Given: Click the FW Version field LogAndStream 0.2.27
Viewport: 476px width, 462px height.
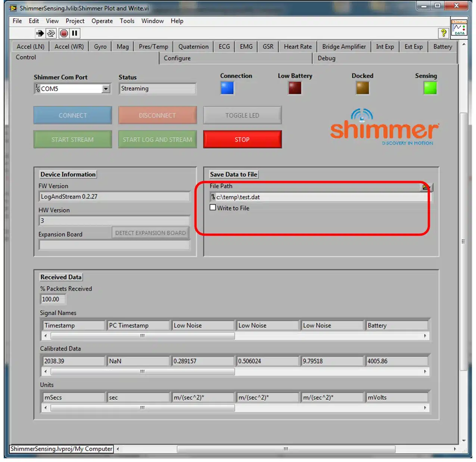Looking at the screenshot, I should (114, 196).
